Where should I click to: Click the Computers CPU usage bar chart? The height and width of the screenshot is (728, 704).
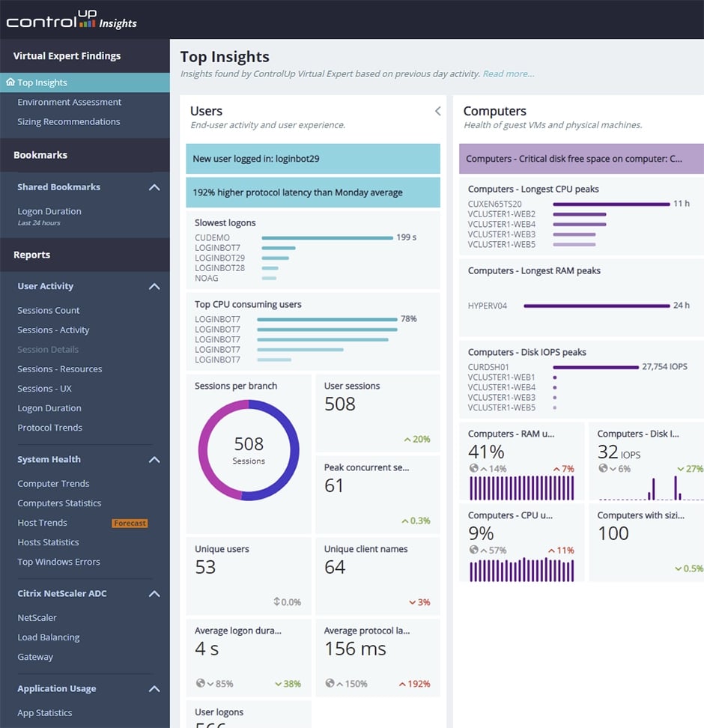point(521,570)
